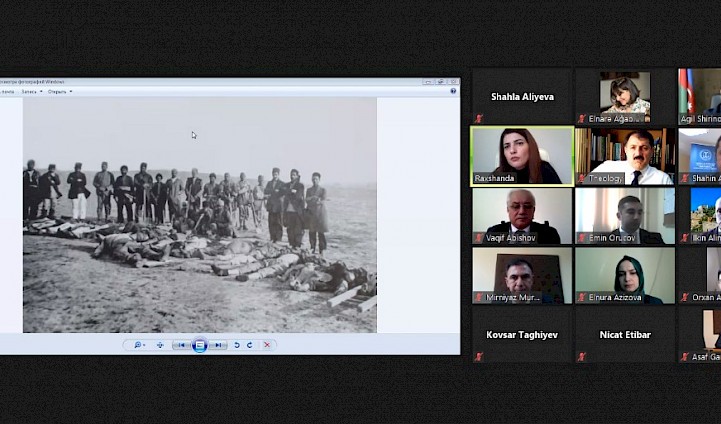
Task: Maximize the photo viewer window
Action: click(x=441, y=82)
